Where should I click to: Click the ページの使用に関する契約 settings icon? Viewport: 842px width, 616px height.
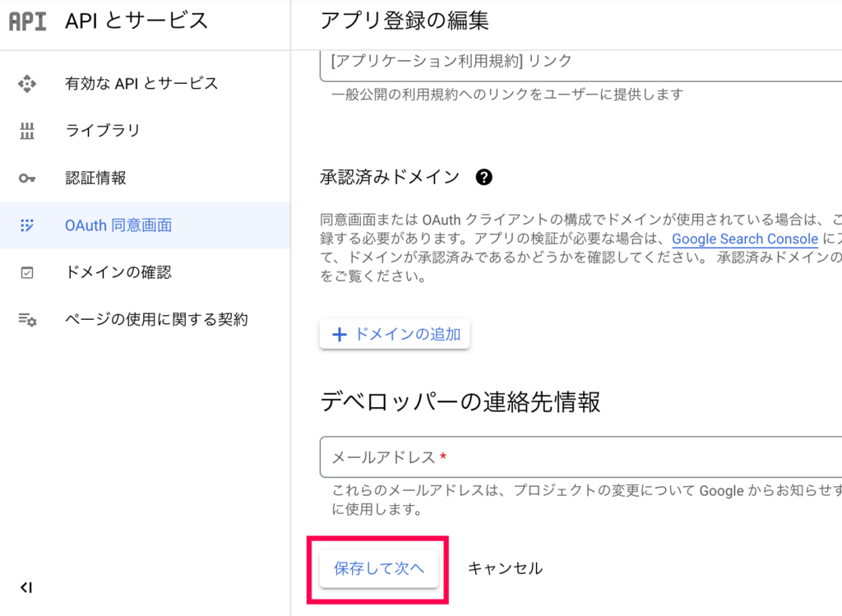(x=27, y=320)
